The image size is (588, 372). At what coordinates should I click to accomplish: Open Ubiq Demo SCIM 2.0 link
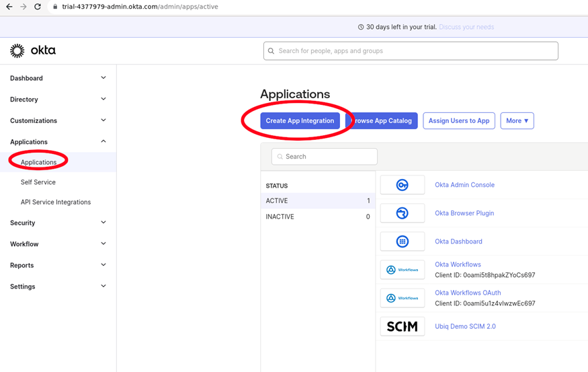(x=466, y=326)
